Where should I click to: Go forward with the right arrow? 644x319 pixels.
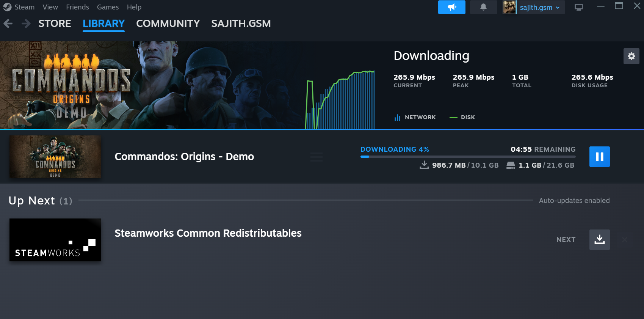[x=26, y=24]
